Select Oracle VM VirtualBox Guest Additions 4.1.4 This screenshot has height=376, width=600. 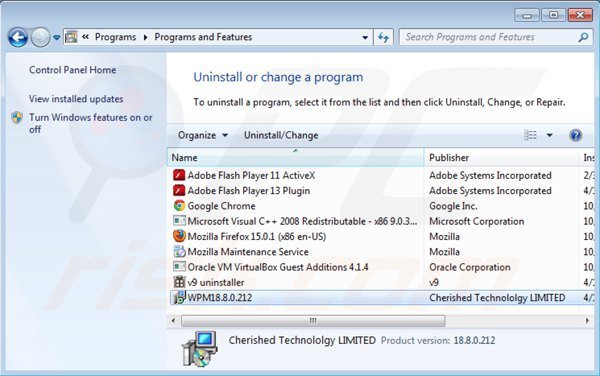coord(278,267)
